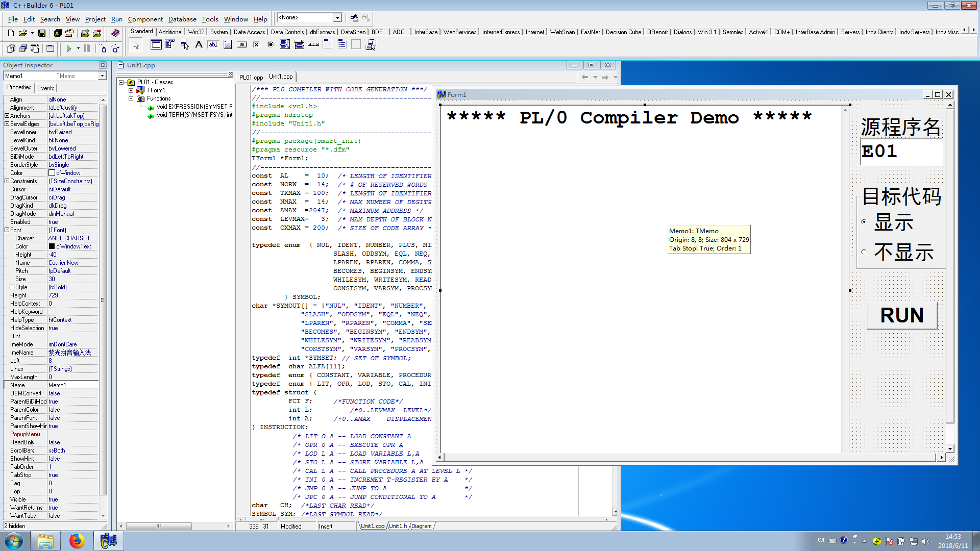
Task: Open the Component menu
Action: coord(145,19)
